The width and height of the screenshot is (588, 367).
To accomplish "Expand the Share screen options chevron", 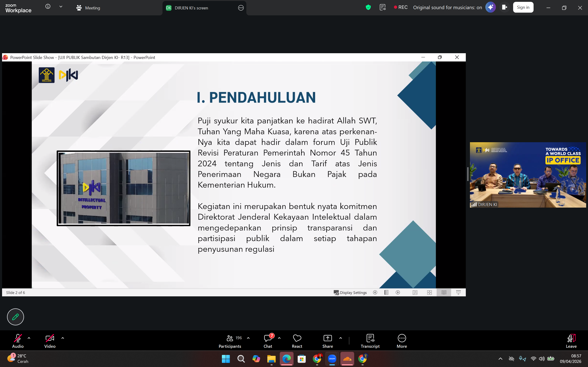I will tap(340, 338).
